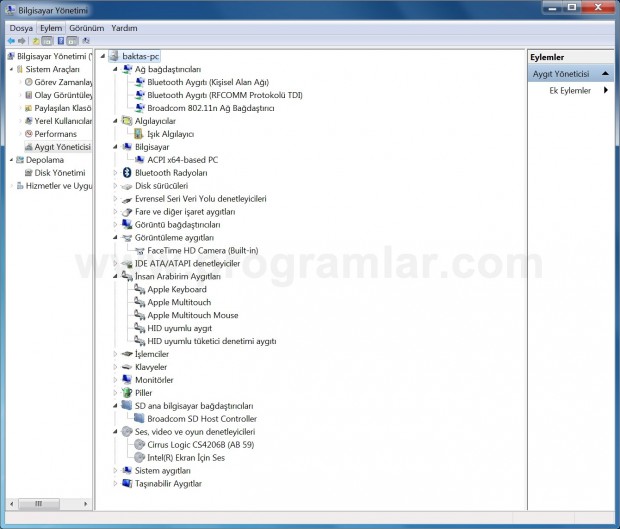The image size is (620, 529).
Task: Click the Cirrus Logic CS4206B speaker icon
Action: [x=139, y=444]
